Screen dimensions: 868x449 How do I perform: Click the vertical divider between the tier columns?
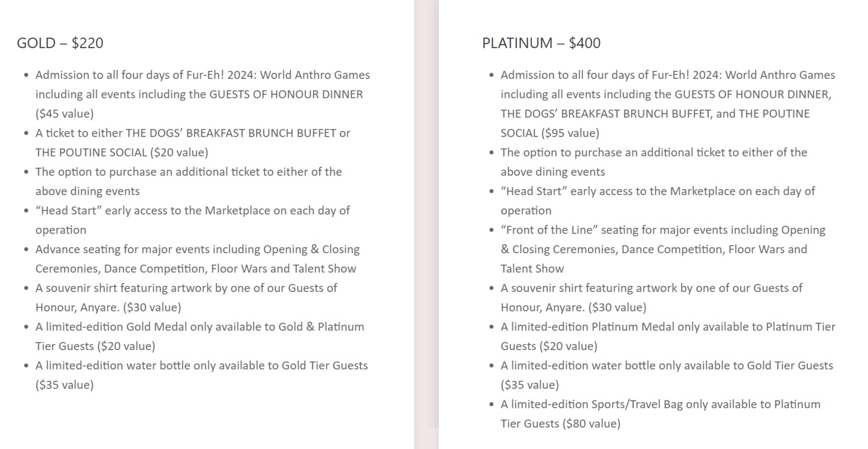(x=426, y=224)
